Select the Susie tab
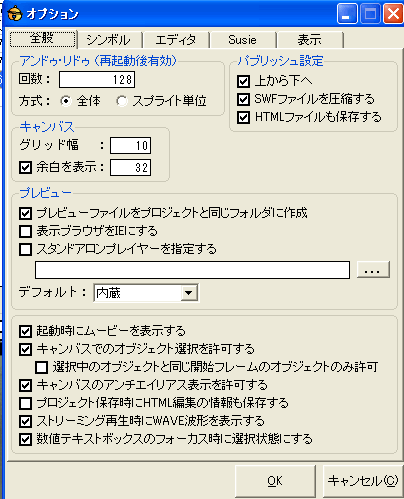This screenshot has height=499, width=404. pos(243,40)
